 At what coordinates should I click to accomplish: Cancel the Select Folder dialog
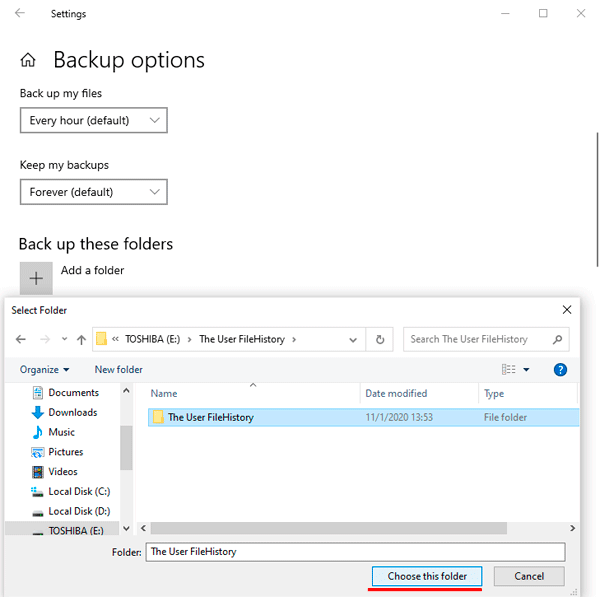[529, 576]
